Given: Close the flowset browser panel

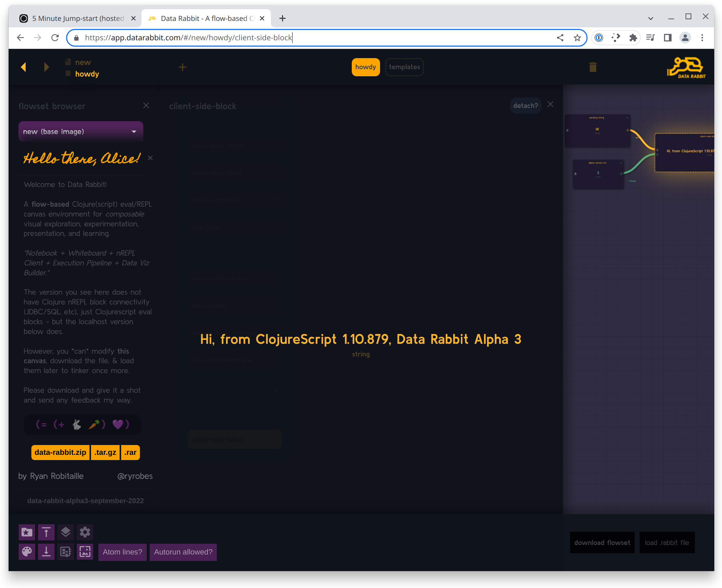Looking at the screenshot, I should click(x=146, y=106).
